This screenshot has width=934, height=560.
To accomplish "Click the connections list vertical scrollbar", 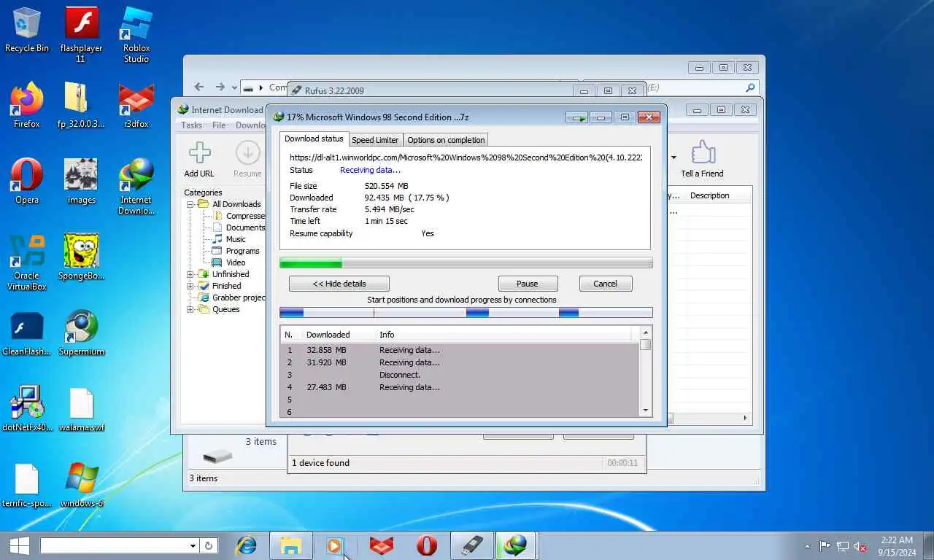I will point(645,372).
